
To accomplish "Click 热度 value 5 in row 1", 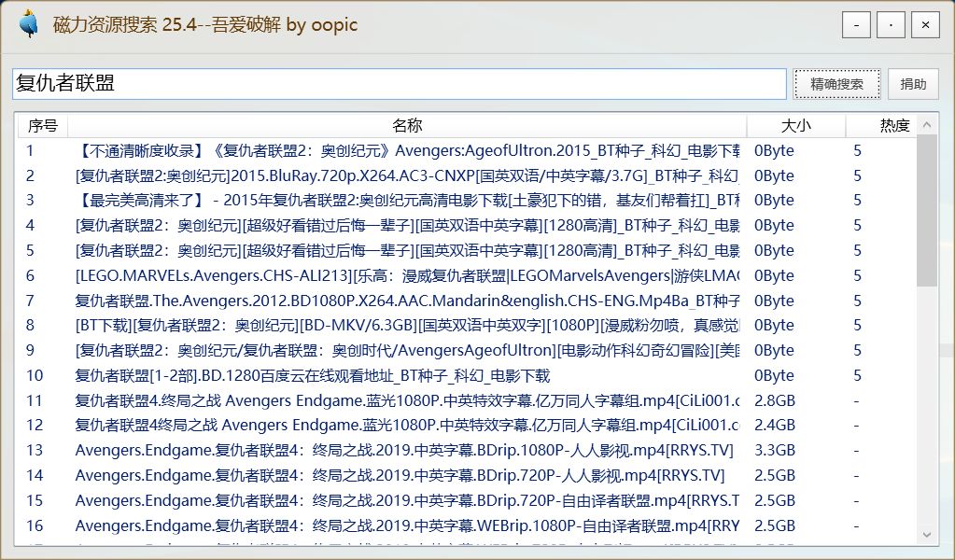I will [x=857, y=150].
